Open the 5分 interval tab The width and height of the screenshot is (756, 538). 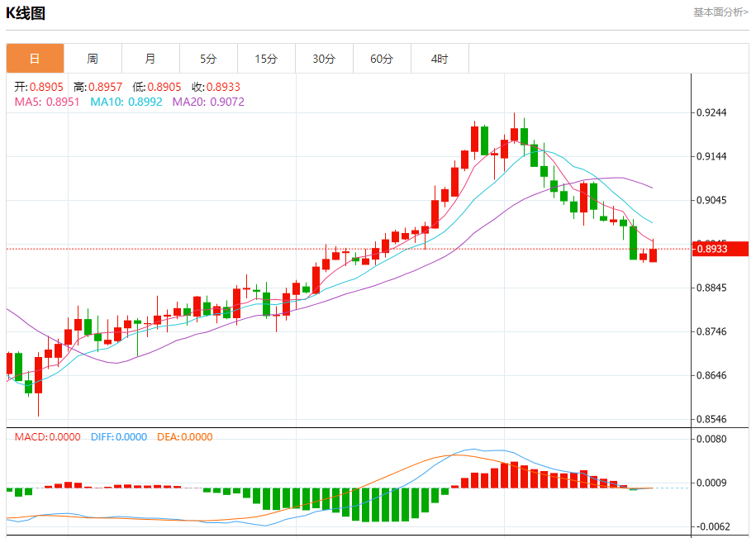[209, 59]
